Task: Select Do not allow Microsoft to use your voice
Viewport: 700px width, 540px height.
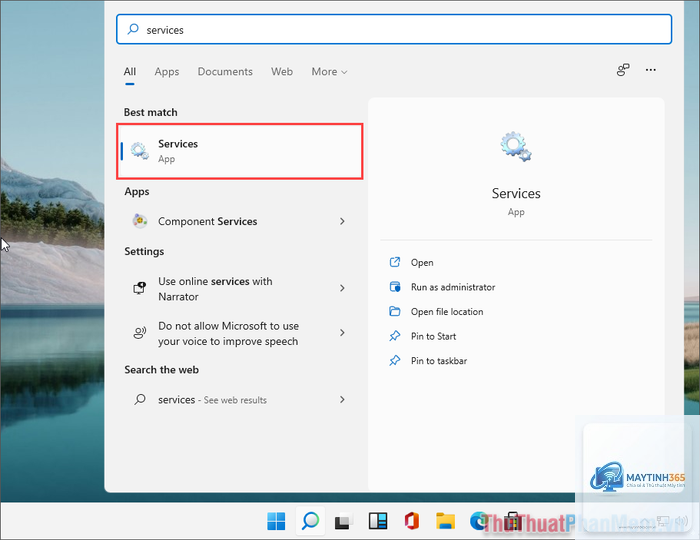Action: pyautogui.click(x=229, y=333)
